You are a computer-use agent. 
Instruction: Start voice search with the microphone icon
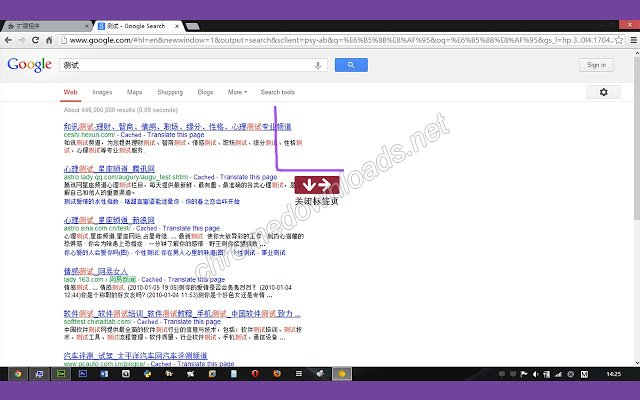(318, 65)
